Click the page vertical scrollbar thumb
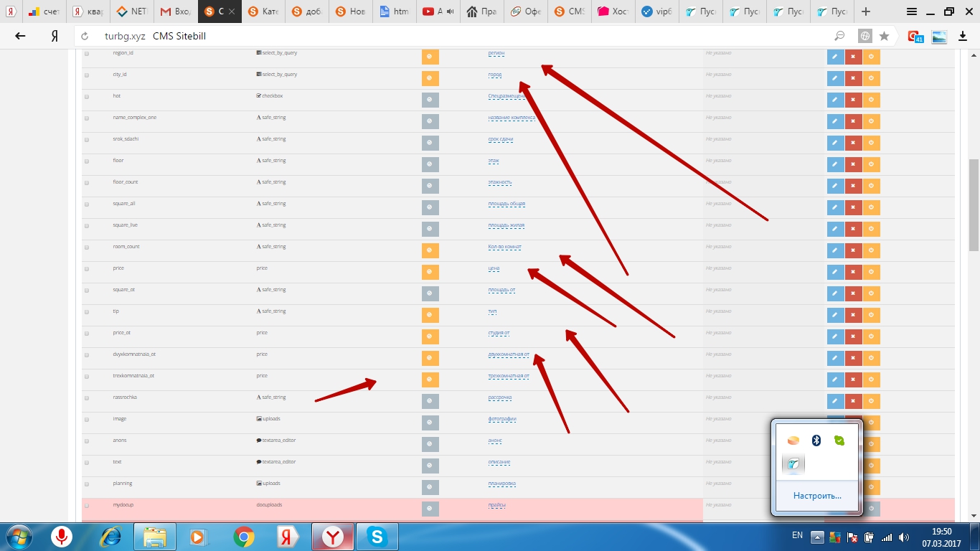Viewport: 980px width, 551px height. pos(974,204)
